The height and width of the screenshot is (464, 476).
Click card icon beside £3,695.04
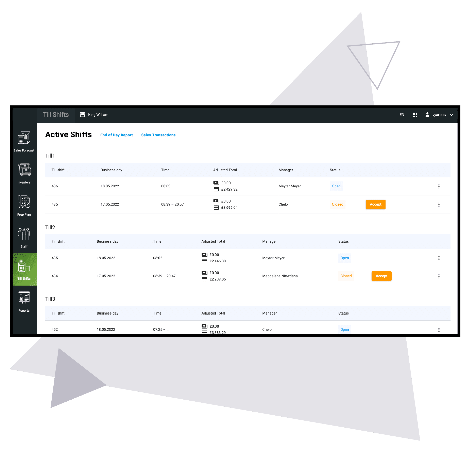point(217,208)
